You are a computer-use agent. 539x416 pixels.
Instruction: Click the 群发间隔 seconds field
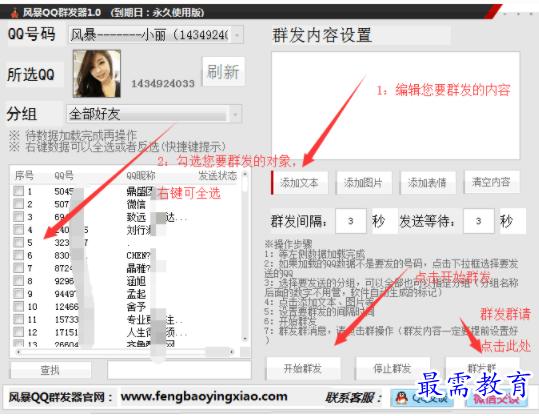point(351,221)
